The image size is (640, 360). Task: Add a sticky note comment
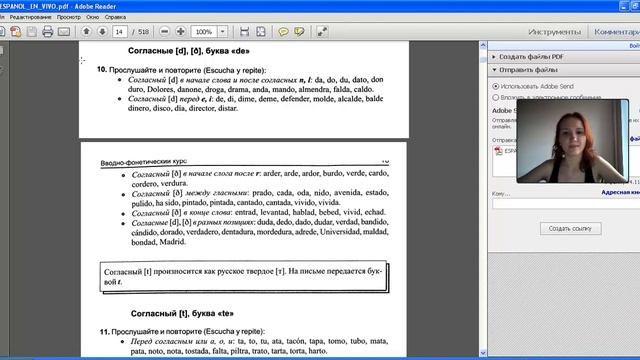pos(283,32)
